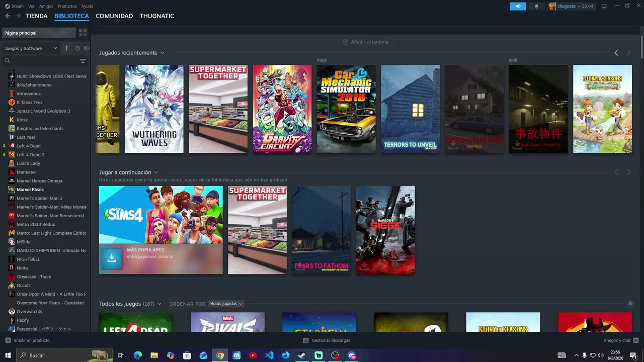The image size is (644, 362).
Task: Open the thugnatic account dropdown
Action: click(x=571, y=6)
